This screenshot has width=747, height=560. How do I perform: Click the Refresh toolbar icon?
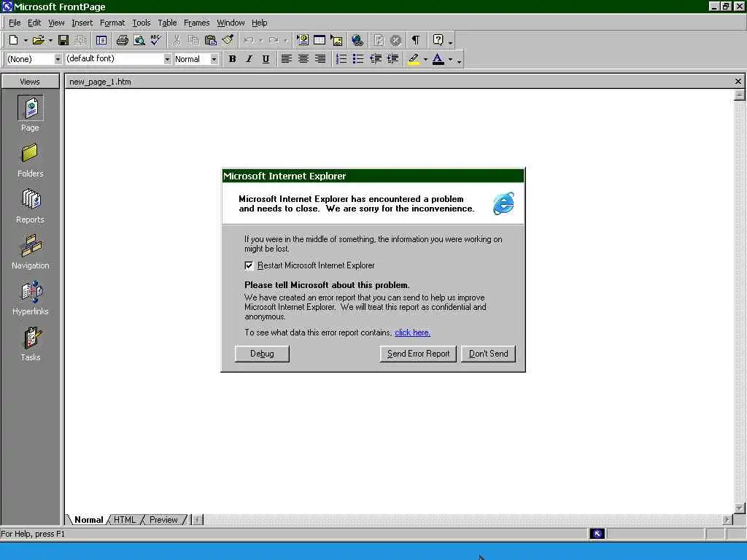[x=379, y=41]
